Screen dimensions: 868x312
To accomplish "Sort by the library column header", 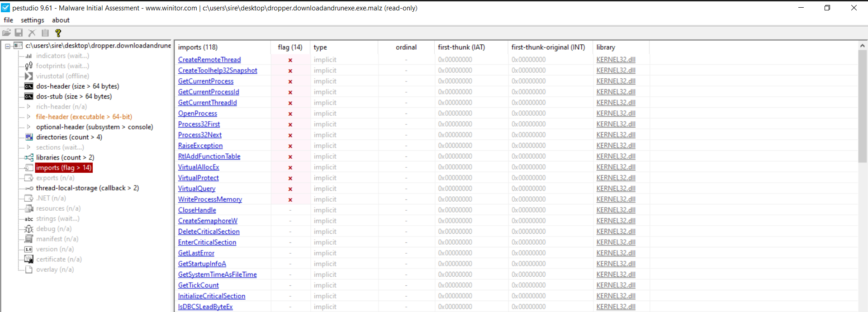I will 621,47.
